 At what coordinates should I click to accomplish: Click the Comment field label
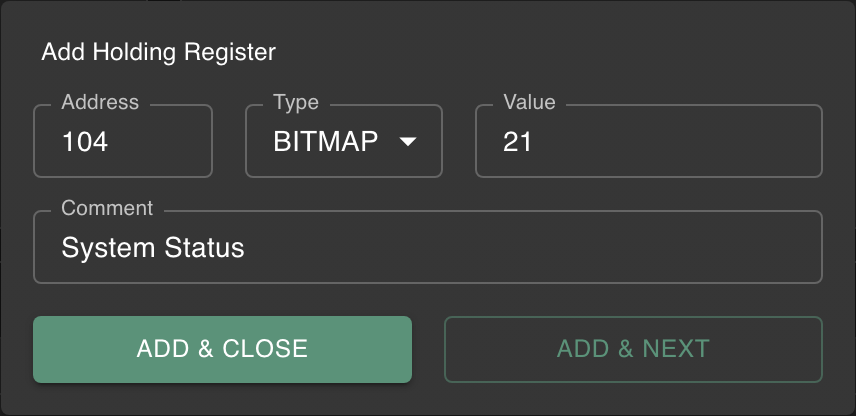107,208
